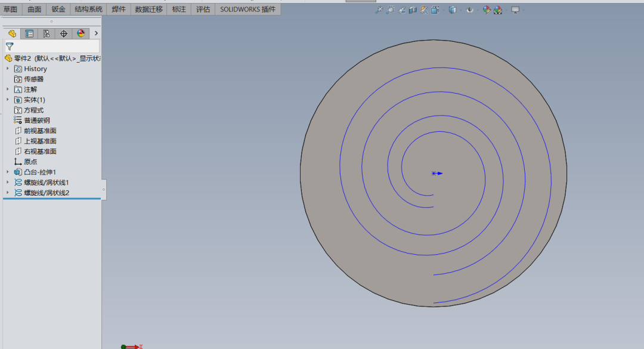
Task: Open the DisplayManager panel tab
Action: 81,34
